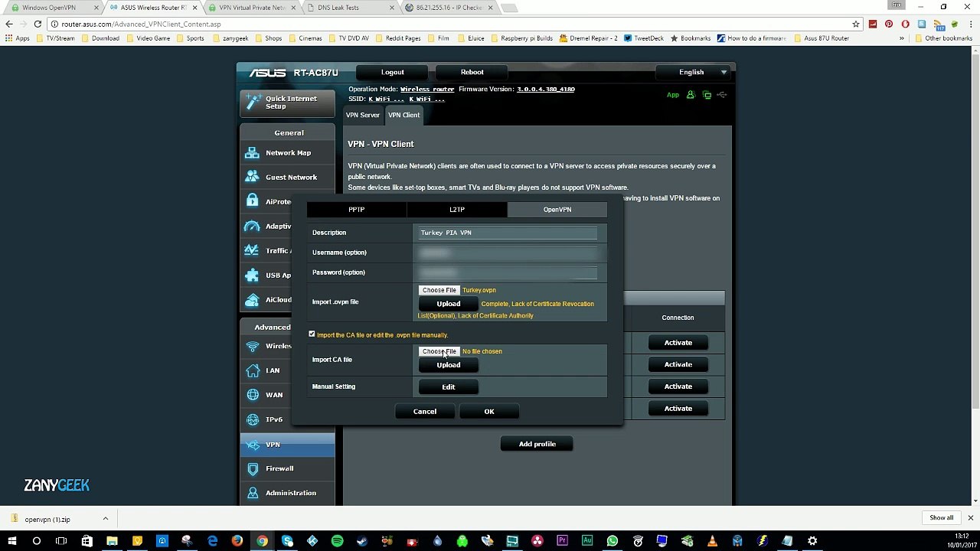Screen dimensions: 980x551
Task: Open the Windows Start menu
Action: (11, 541)
